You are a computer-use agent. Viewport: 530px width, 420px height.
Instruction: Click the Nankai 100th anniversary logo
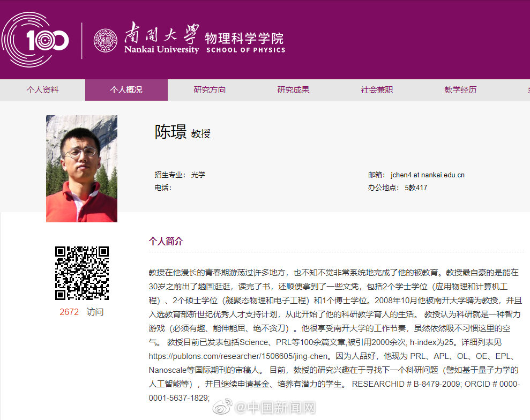click(x=35, y=40)
